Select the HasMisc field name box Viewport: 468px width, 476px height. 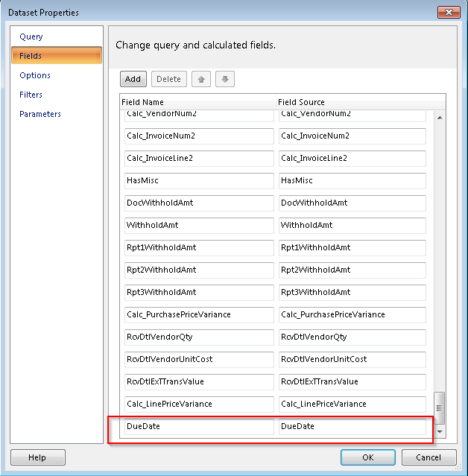199,180
